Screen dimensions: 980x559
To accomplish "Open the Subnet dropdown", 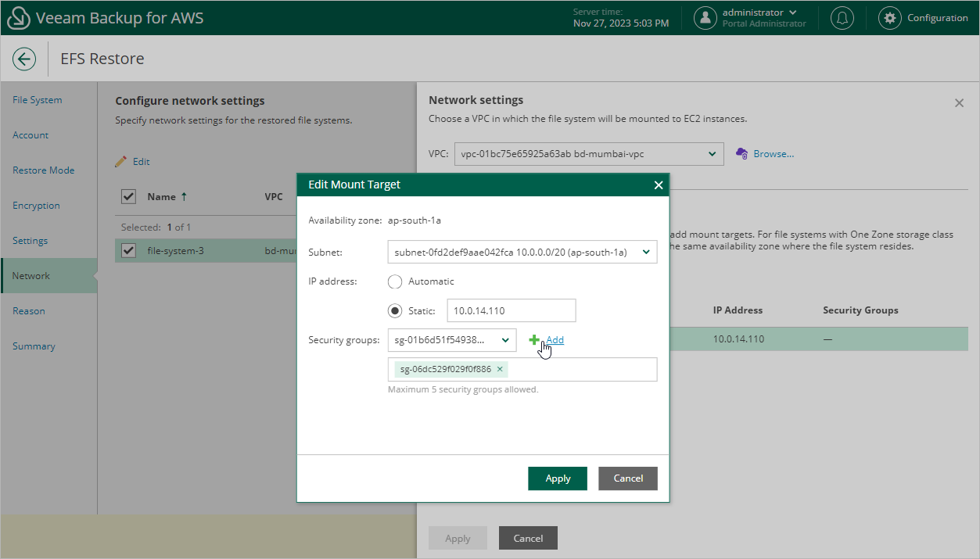I will point(522,252).
